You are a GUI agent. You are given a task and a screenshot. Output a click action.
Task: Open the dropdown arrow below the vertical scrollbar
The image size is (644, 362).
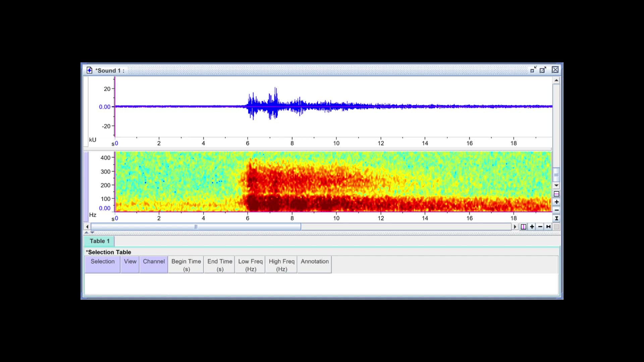click(556, 185)
